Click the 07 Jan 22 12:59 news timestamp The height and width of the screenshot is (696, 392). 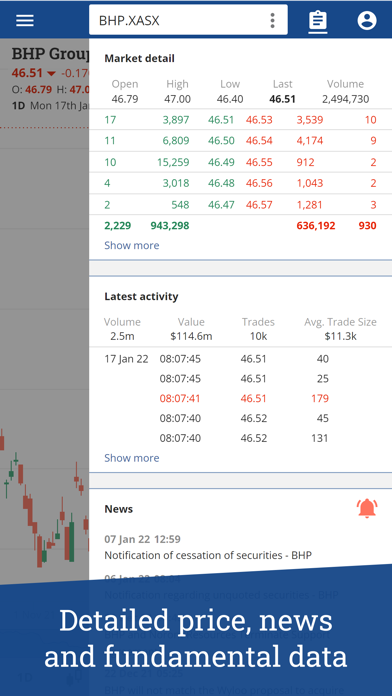pos(143,539)
